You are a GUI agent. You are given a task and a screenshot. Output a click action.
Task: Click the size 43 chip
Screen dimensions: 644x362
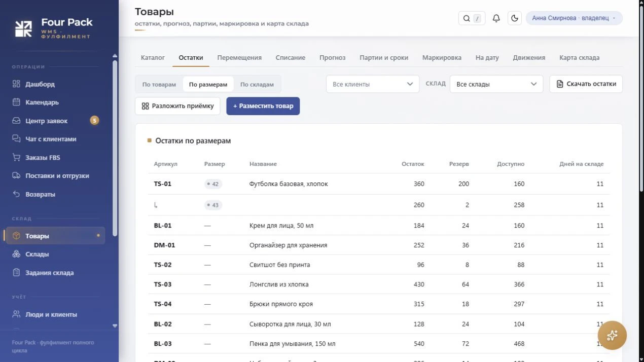213,205
